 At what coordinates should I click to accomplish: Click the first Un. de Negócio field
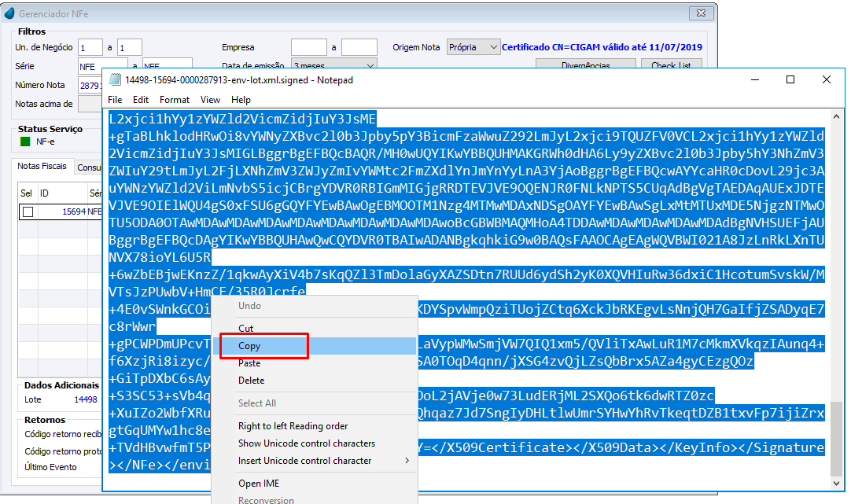click(x=90, y=48)
